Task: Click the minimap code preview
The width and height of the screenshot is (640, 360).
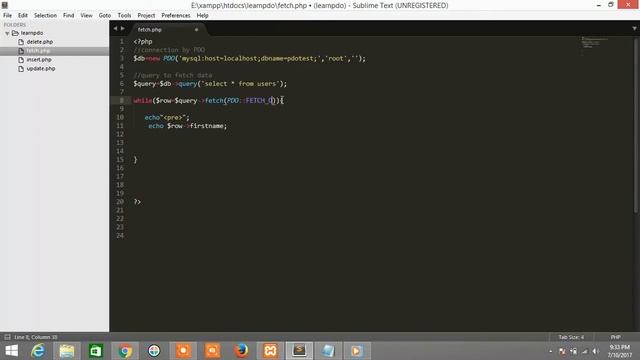Action: (x=594, y=42)
